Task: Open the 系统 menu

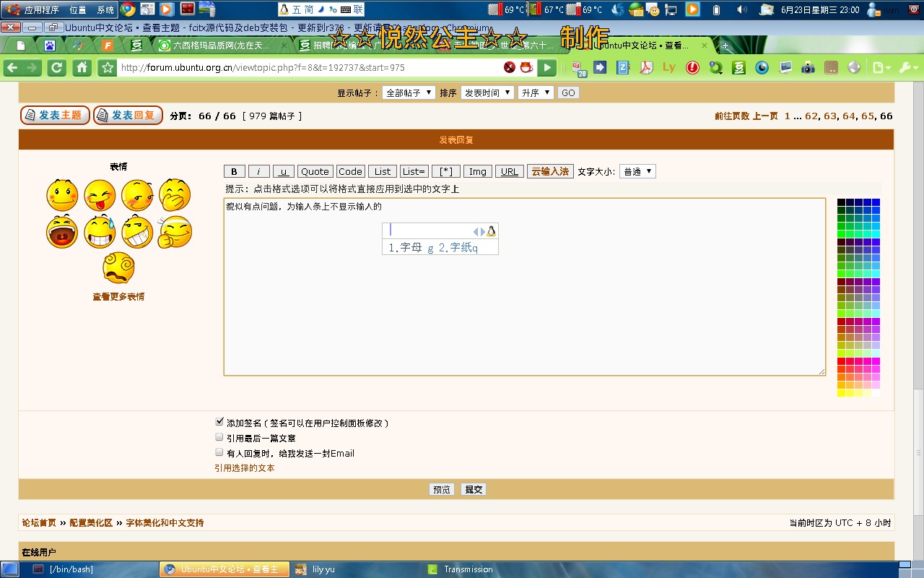Action: tap(105, 10)
